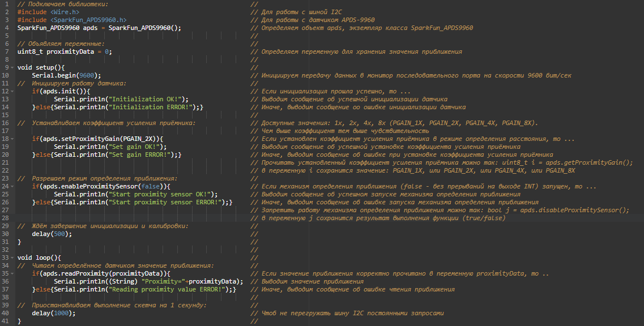Click the '// Инициируем работу датчика:' comment

(x=72, y=83)
